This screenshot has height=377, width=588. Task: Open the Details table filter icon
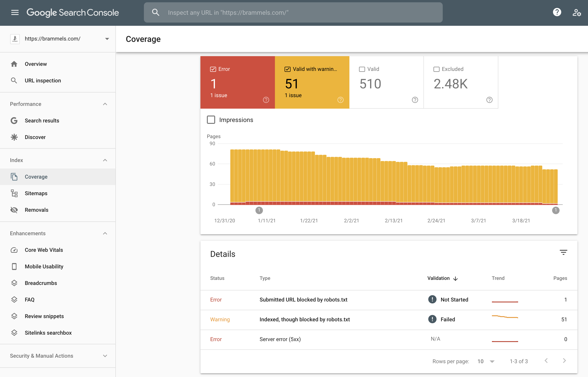tap(563, 252)
